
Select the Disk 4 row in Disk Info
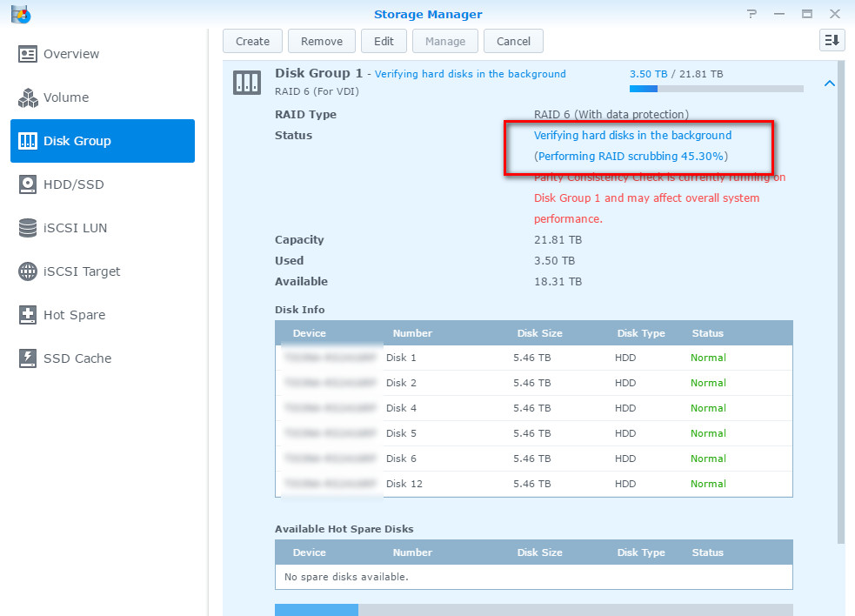coord(533,408)
